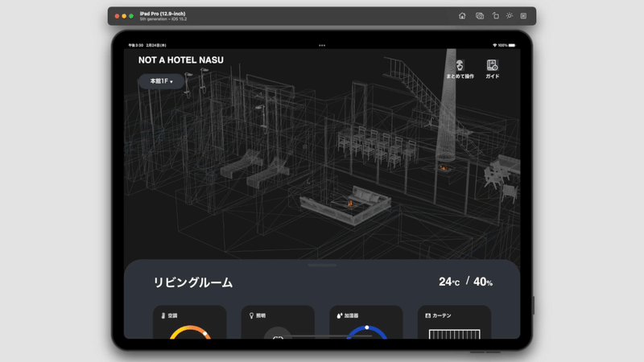644x362 pixels.
Task: Open the 空調 air conditioning card
Action: [x=190, y=323]
